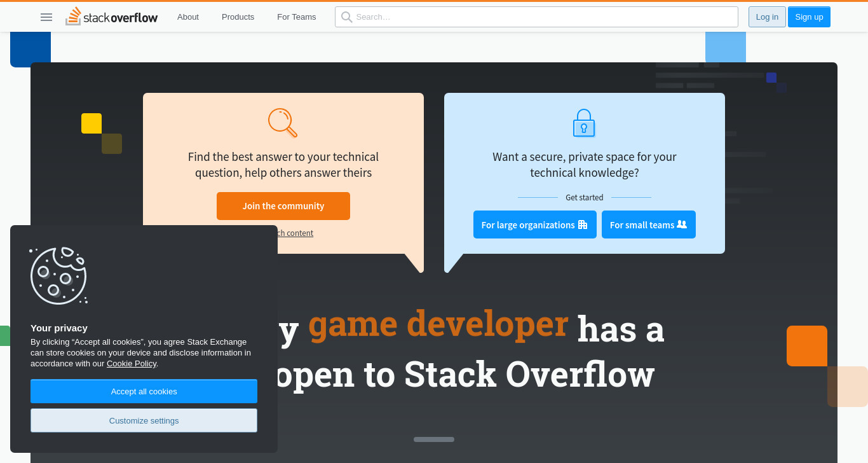Viewport: 868px width, 463px height.
Task: Click For large organizations button
Action: [535, 225]
